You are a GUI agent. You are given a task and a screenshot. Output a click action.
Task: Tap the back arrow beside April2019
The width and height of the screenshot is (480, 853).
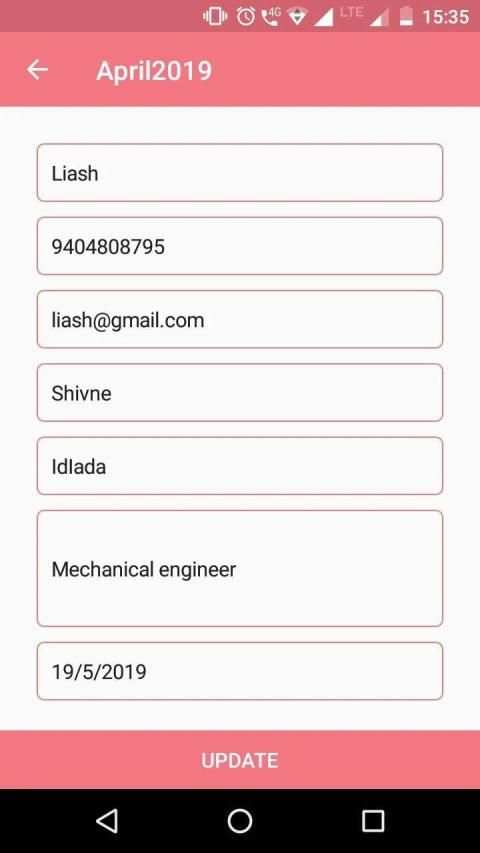[38, 70]
